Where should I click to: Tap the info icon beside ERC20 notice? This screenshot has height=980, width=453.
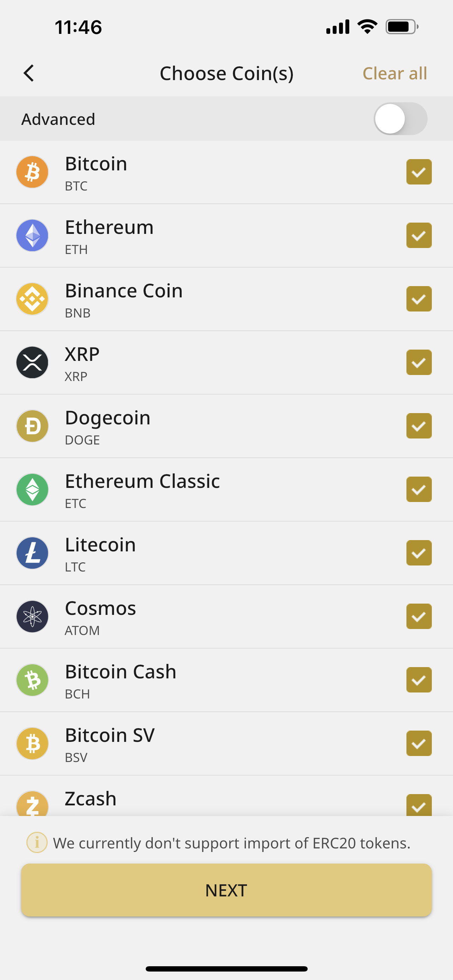coord(37,843)
